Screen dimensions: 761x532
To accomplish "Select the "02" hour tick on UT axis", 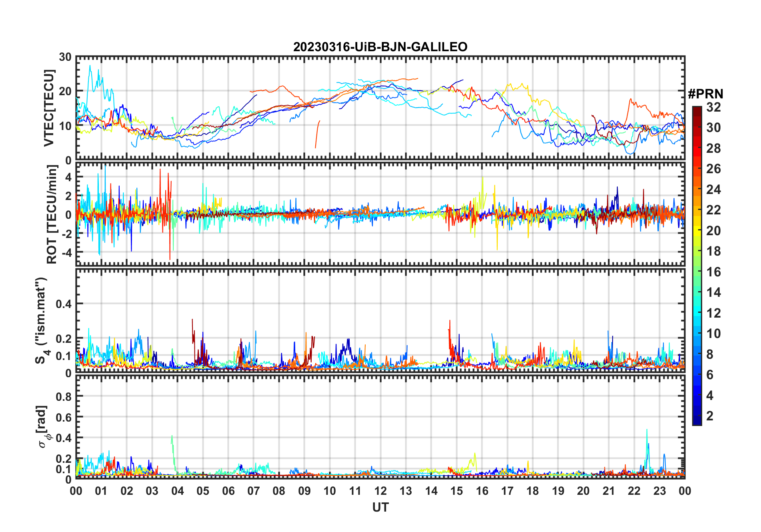I will point(127,491).
